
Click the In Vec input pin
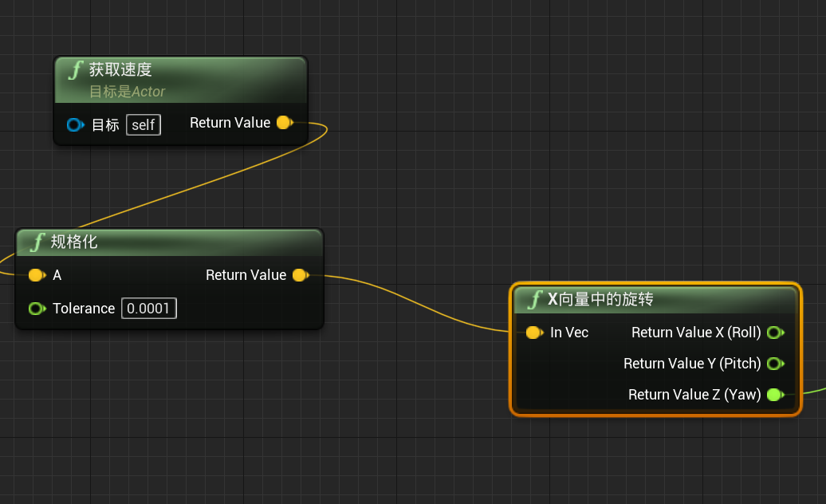tap(533, 333)
